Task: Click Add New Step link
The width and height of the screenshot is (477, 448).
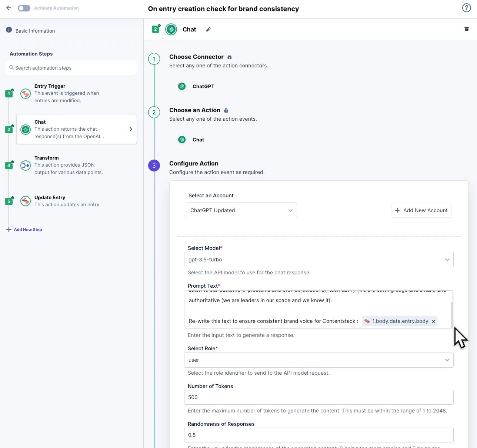Action: tap(28, 230)
